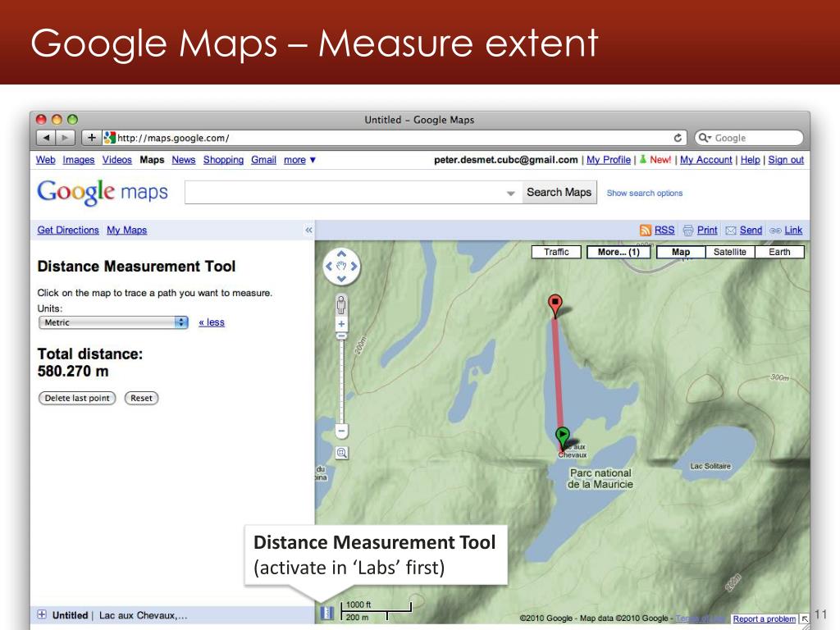This screenshot has height=630, width=840.
Task: Switch to the Map view
Action: coord(681,252)
